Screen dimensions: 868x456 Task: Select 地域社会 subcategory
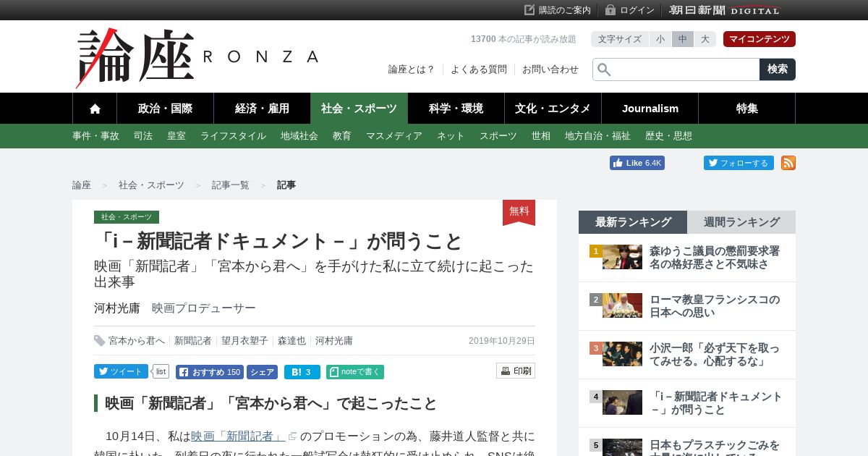[299, 136]
